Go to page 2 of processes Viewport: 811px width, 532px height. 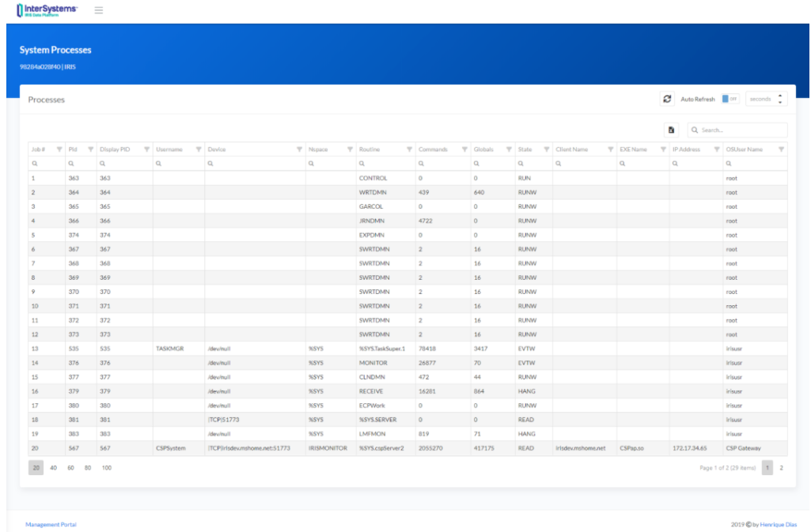782,468
